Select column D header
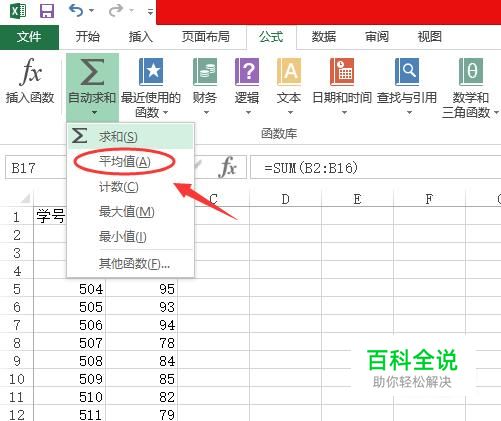This screenshot has height=421, width=501. coord(285,199)
